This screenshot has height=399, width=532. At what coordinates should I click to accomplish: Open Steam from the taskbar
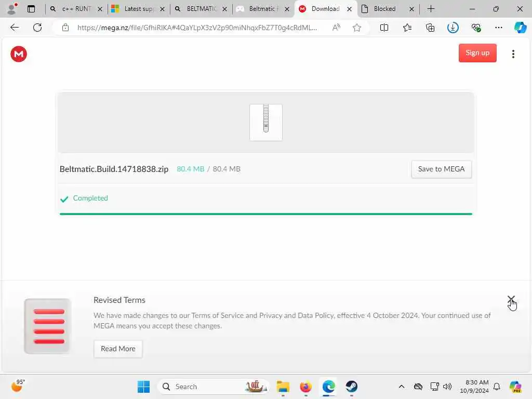[352, 387]
